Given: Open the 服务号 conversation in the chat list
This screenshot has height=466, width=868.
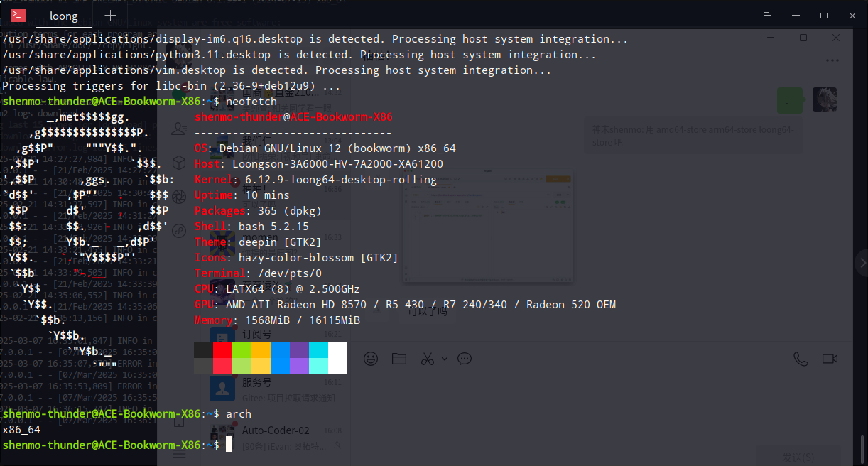Looking at the screenshot, I should [276, 389].
